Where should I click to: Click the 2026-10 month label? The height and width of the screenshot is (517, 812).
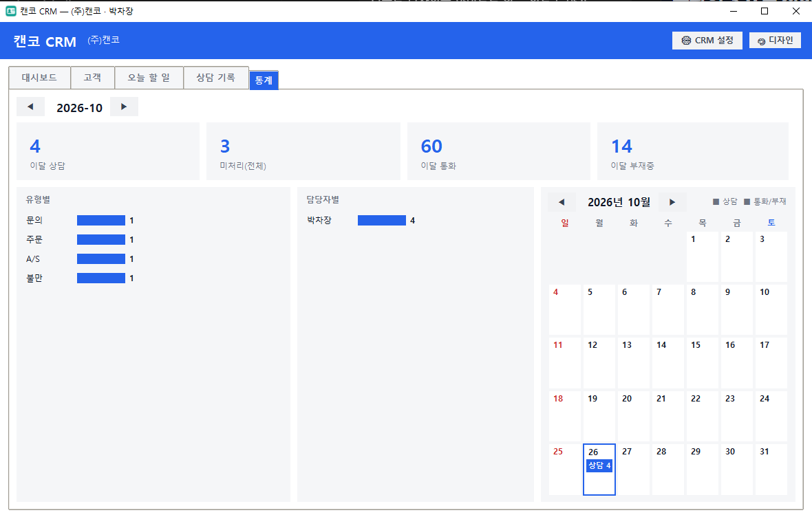pos(79,108)
